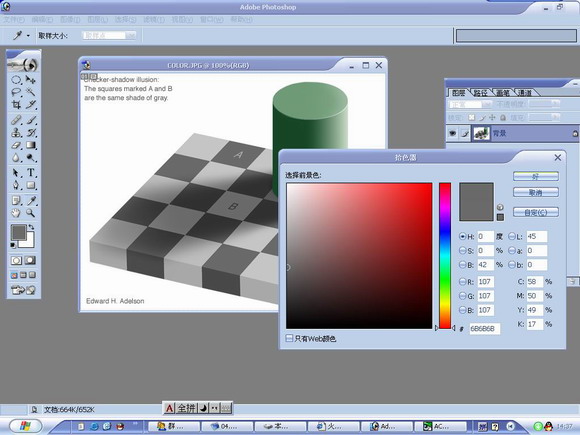
Task: Select the S saturation radio button
Action: [462, 250]
